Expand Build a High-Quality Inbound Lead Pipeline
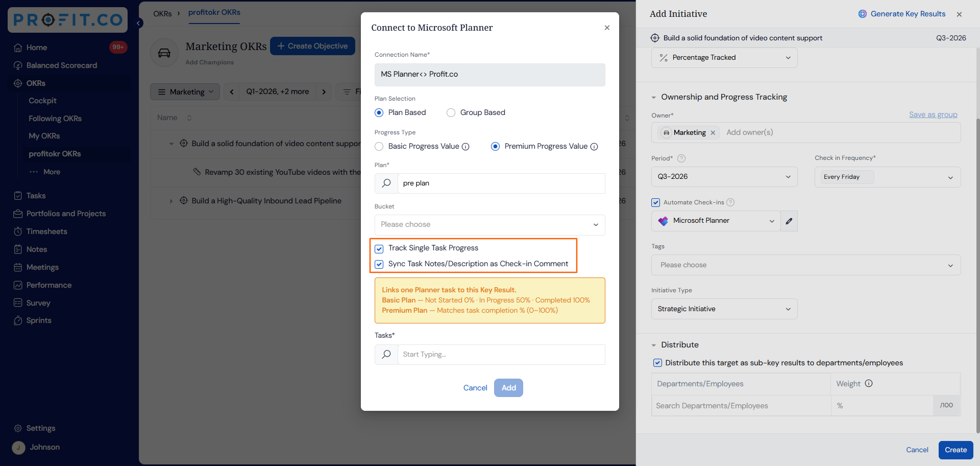Screen dimensions: 980x466 point(171,201)
